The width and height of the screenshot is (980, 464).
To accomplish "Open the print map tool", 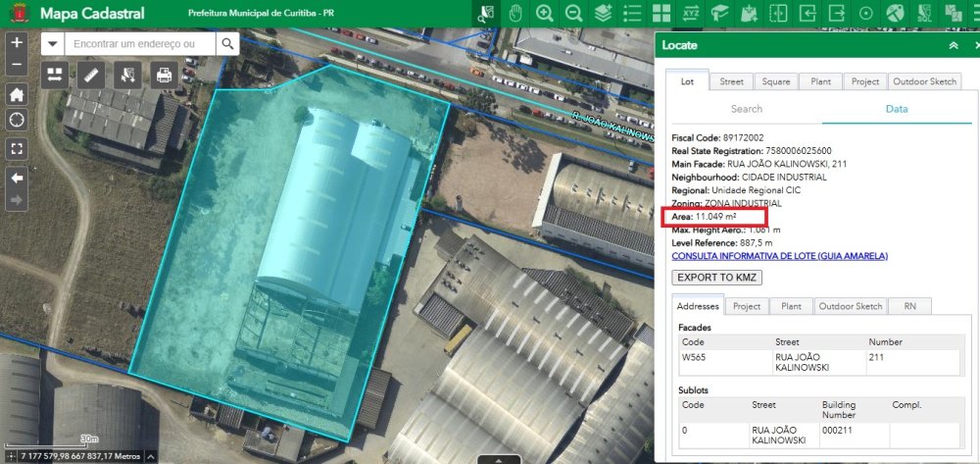I will [164, 75].
